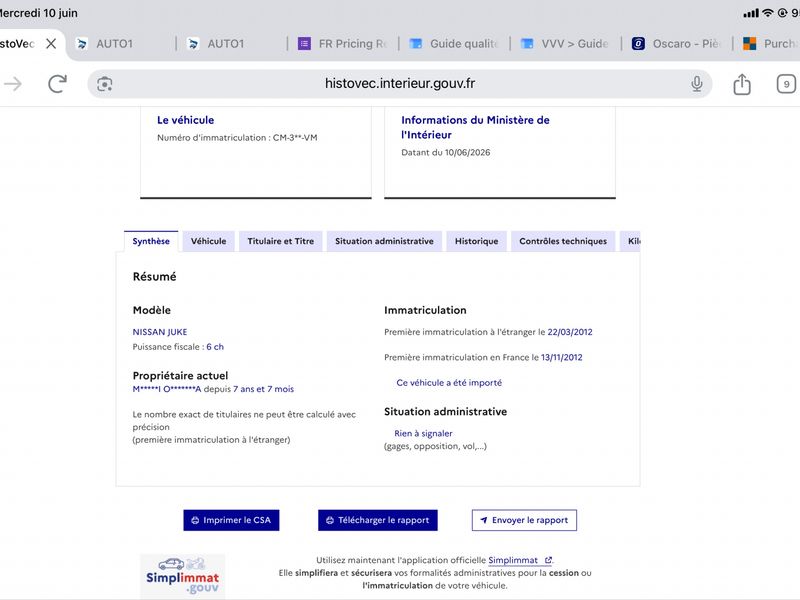Tap the microphone icon in address bar
Viewport: 800px width, 600px height.
point(696,84)
